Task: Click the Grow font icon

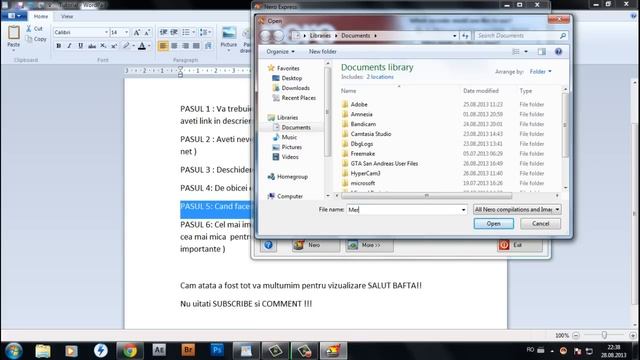Action: point(137,32)
